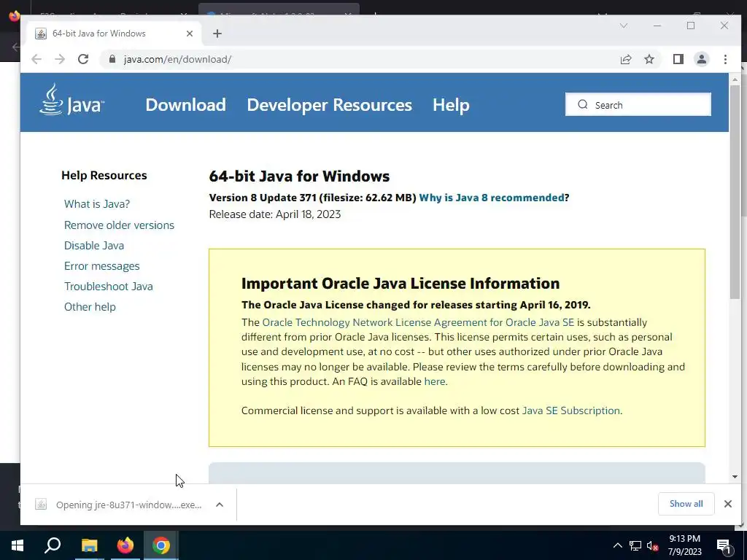747x560 pixels.
Task: Open the Error messages help link
Action: [x=102, y=265]
